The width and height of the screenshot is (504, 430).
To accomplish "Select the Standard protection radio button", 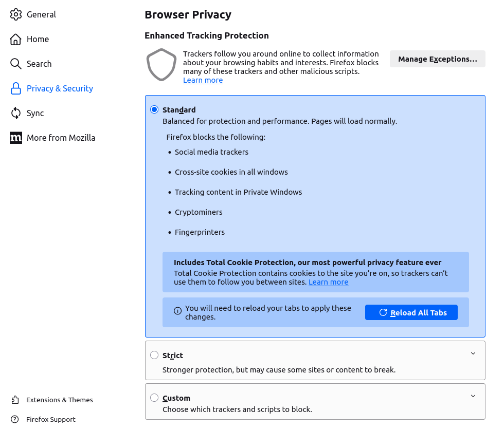I will [154, 109].
